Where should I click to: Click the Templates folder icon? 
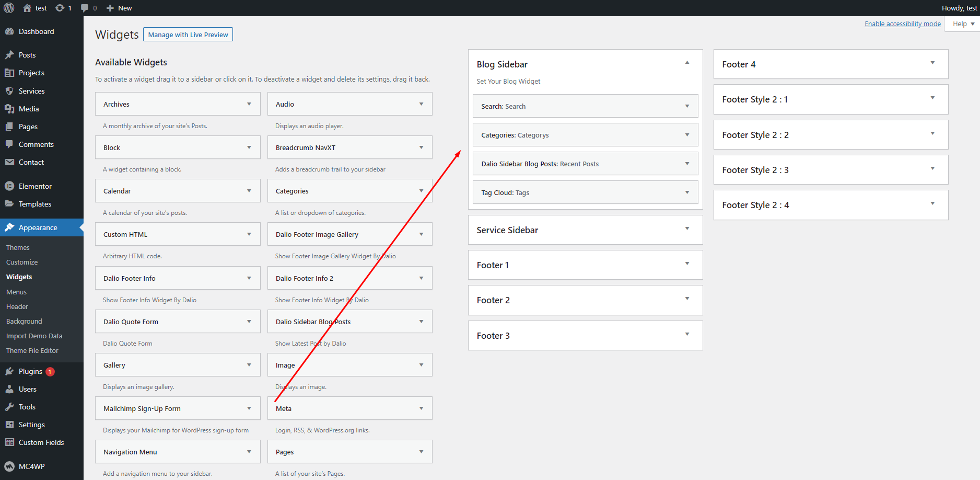point(9,204)
